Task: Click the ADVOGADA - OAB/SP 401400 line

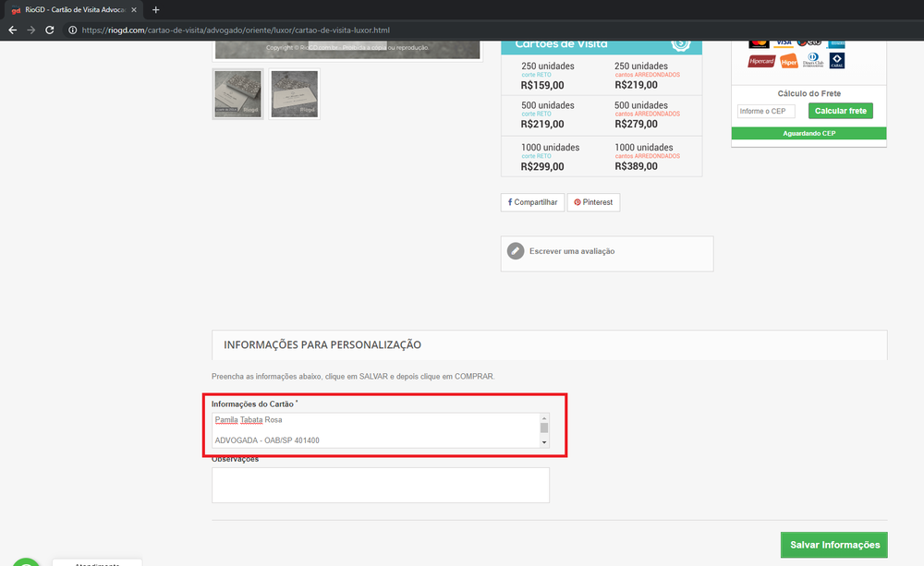Action: click(267, 440)
